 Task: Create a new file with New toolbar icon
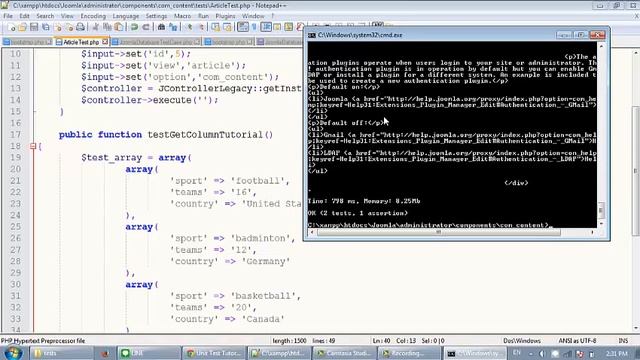tap(11, 27)
